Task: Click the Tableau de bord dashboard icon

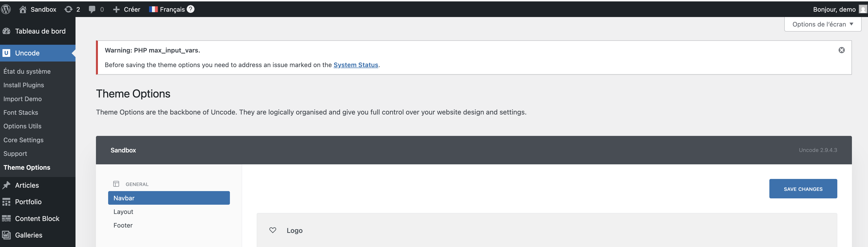Action: coord(6,31)
